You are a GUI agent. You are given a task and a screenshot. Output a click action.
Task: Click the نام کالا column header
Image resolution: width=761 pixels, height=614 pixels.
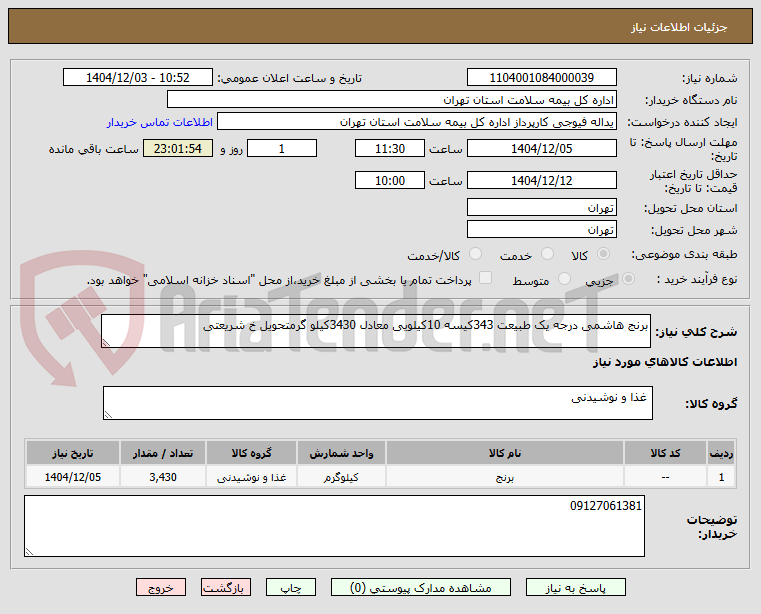pos(505,453)
